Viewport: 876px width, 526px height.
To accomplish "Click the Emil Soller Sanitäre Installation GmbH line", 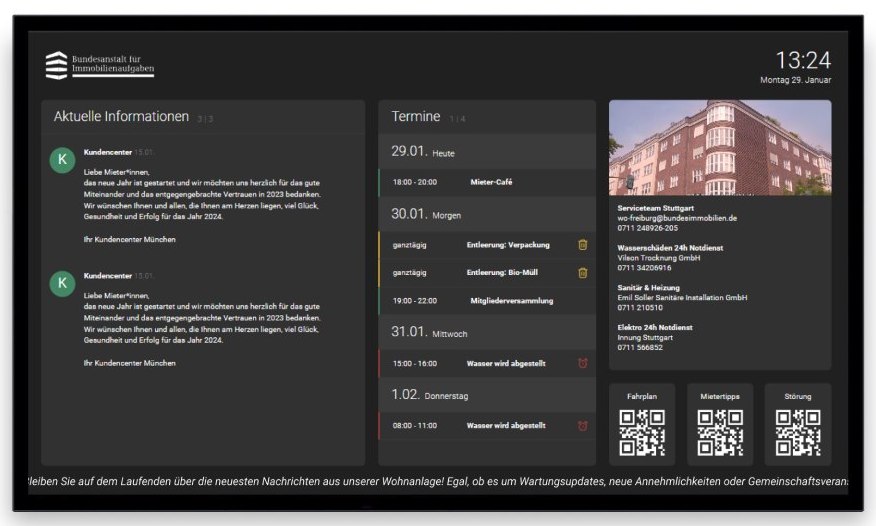I will (x=682, y=298).
